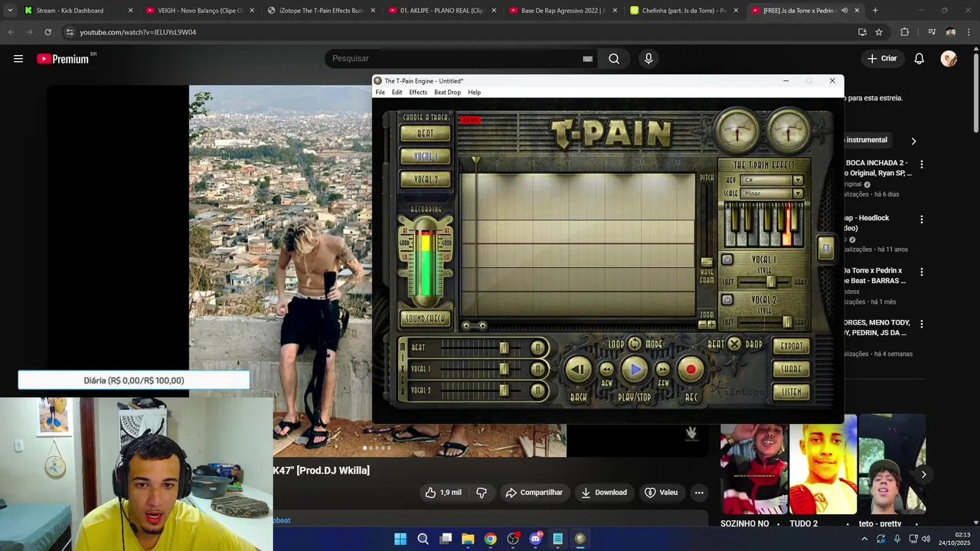This screenshot has width=980, height=551.
Task: Open the Edit menu in T-Pain Engine
Action: click(397, 92)
